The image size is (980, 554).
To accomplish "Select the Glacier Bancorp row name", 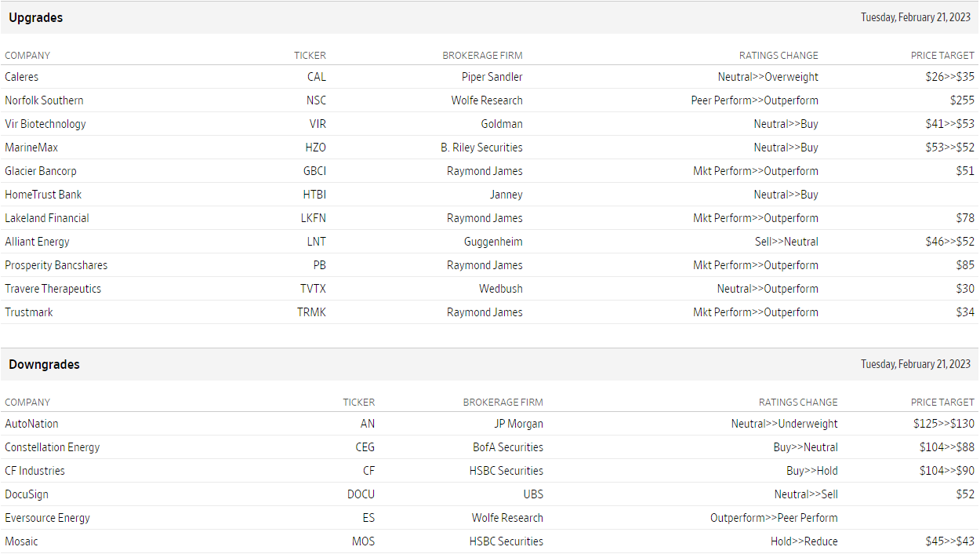I will coord(41,171).
